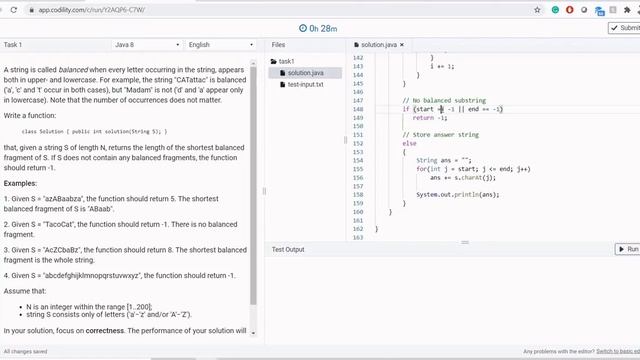Image resolution: width=640 pixels, height=360 pixels.
Task: Open the English language dropdown
Action: pyautogui.click(x=221, y=45)
